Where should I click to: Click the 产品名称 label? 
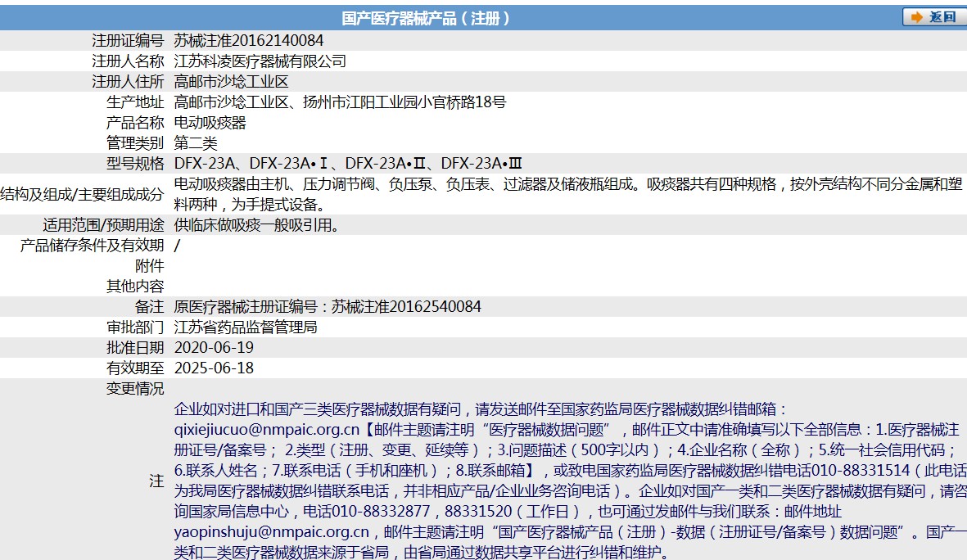pos(135,122)
